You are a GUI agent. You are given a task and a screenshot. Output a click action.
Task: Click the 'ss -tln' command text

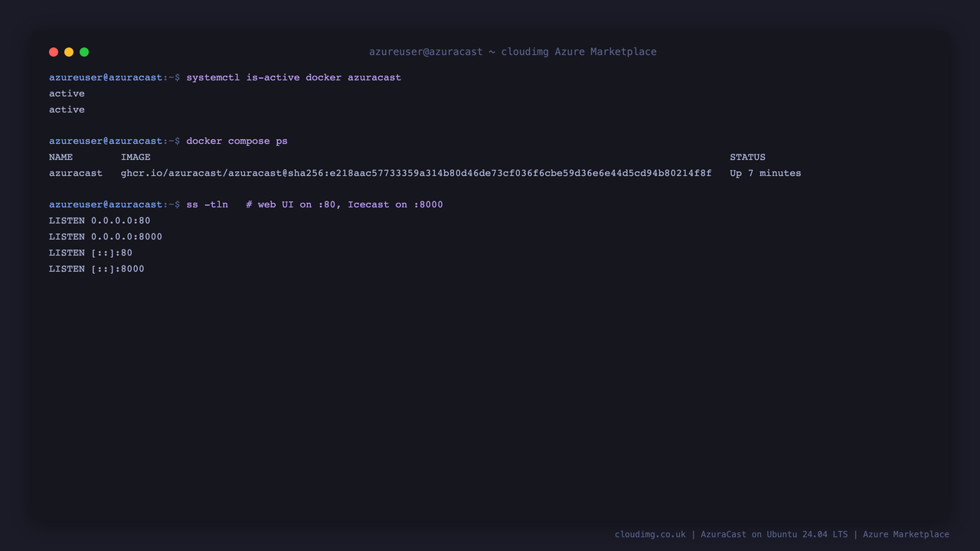pos(207,204)
